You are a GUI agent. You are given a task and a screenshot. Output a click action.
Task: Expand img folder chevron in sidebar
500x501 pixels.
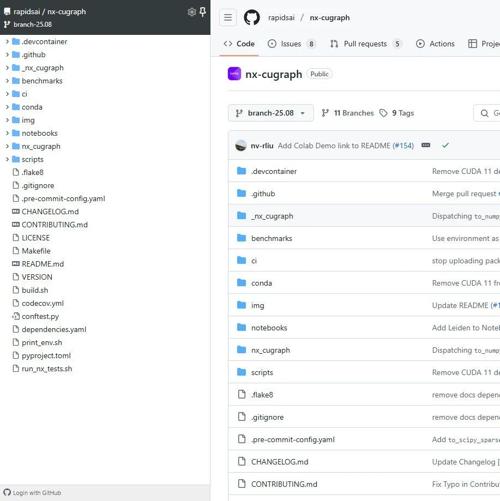pyautogui.click(x=7, y=120)
